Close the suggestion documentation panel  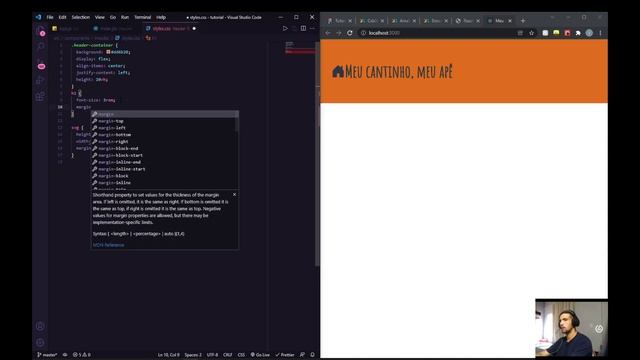coord(234,195)
